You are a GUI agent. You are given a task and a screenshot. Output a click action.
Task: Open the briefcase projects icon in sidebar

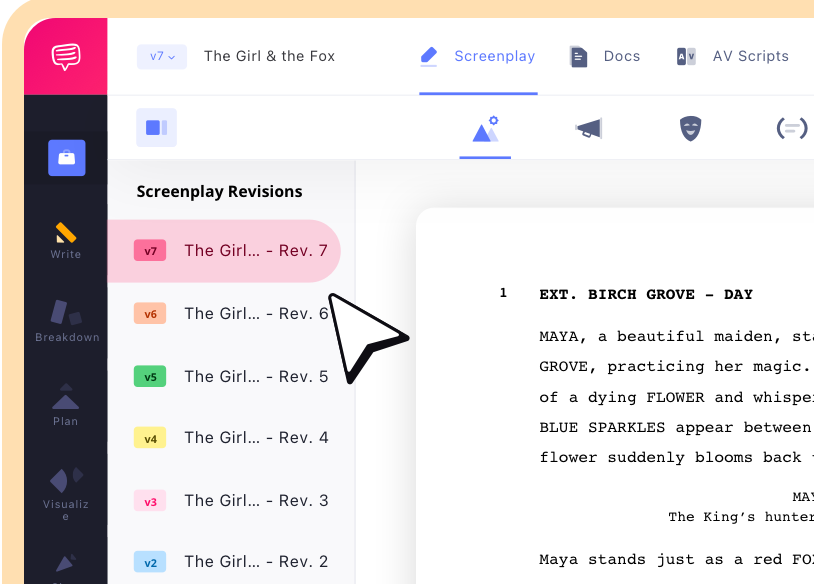tap(66, 158)
